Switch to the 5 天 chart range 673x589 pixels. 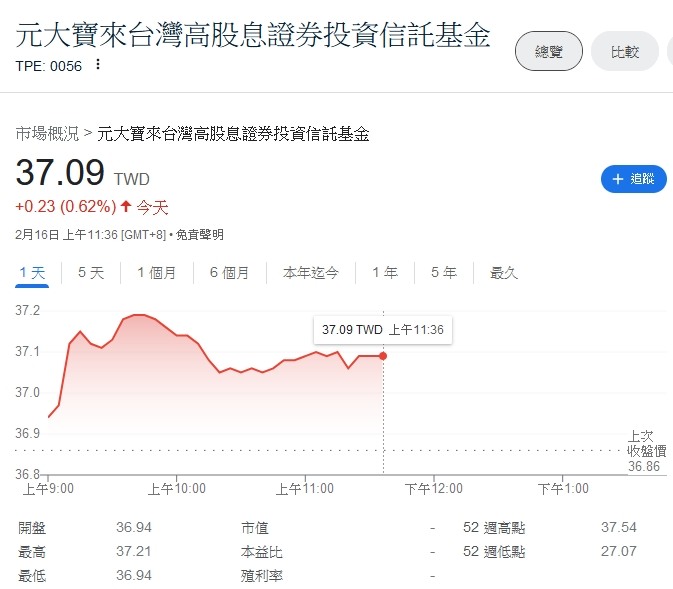click(91, 273)
